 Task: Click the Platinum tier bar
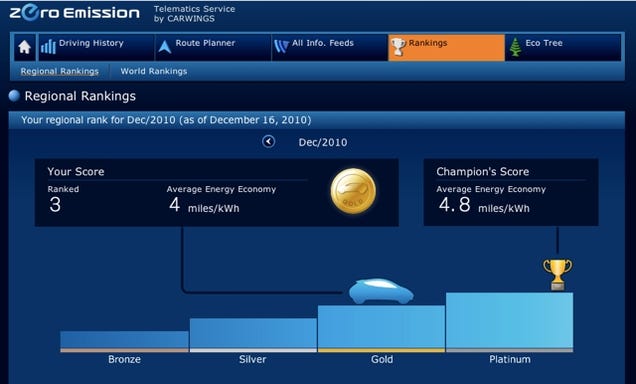tap(509, 322)
